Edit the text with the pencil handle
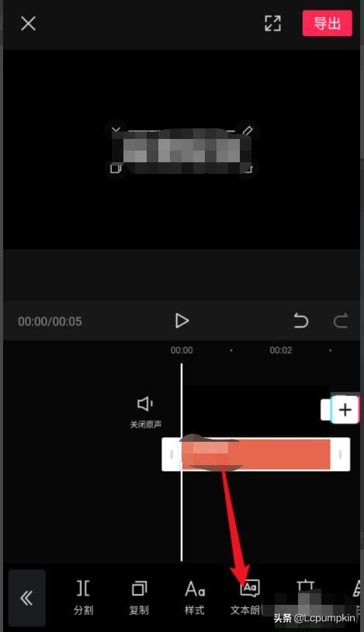 [248, 130]
